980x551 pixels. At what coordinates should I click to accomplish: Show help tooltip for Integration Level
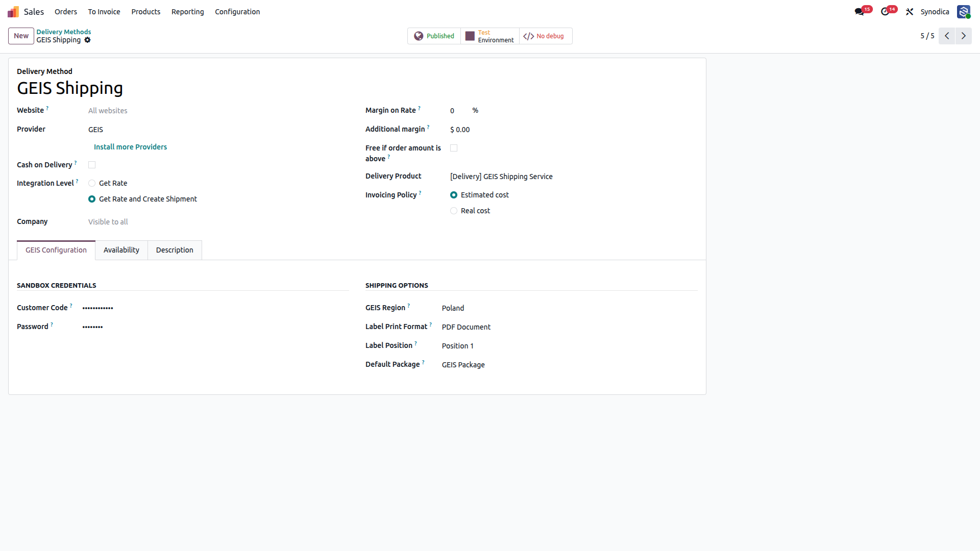[x=77, y=181]
